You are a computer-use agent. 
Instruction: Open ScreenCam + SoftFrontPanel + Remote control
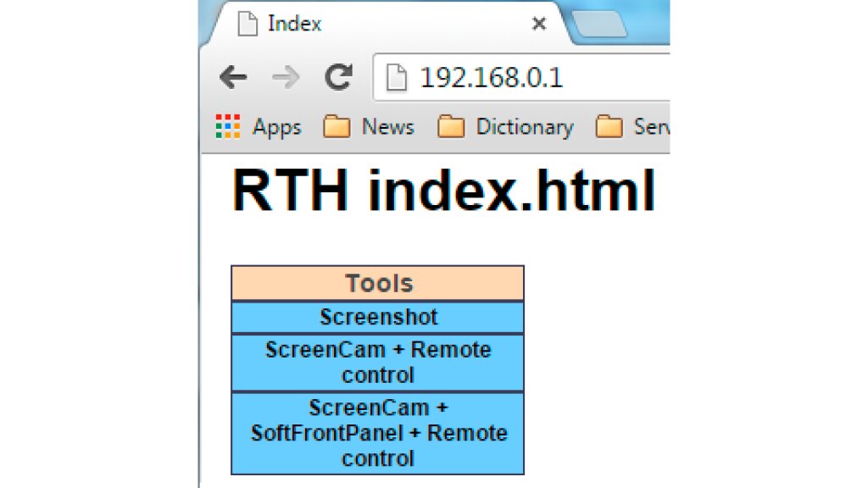pos(378,433)
